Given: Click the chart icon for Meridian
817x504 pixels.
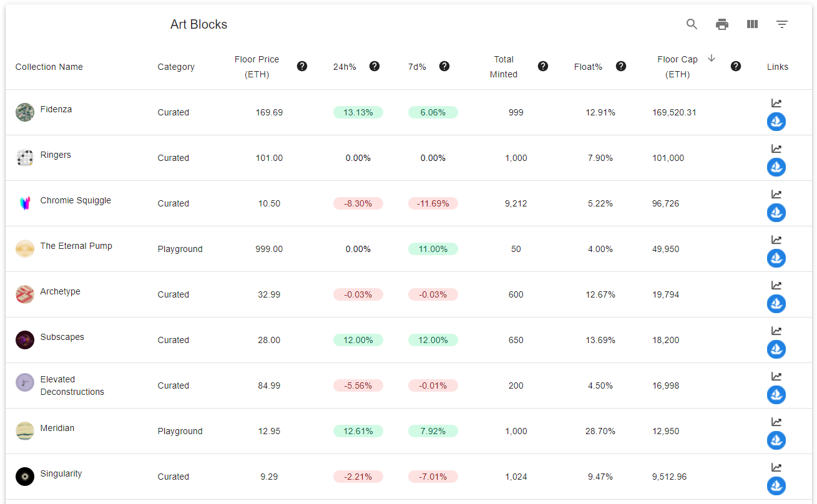Looking at the screenshot, I should point(776,422).
